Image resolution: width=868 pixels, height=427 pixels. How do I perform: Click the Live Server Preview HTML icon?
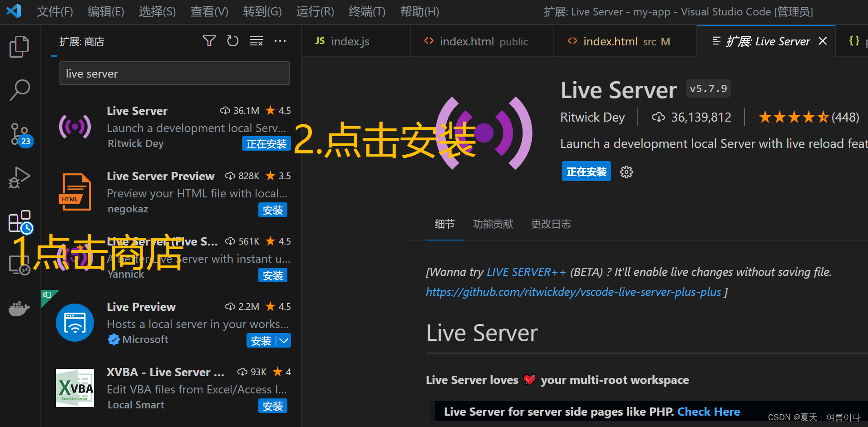tap(75, 192)
